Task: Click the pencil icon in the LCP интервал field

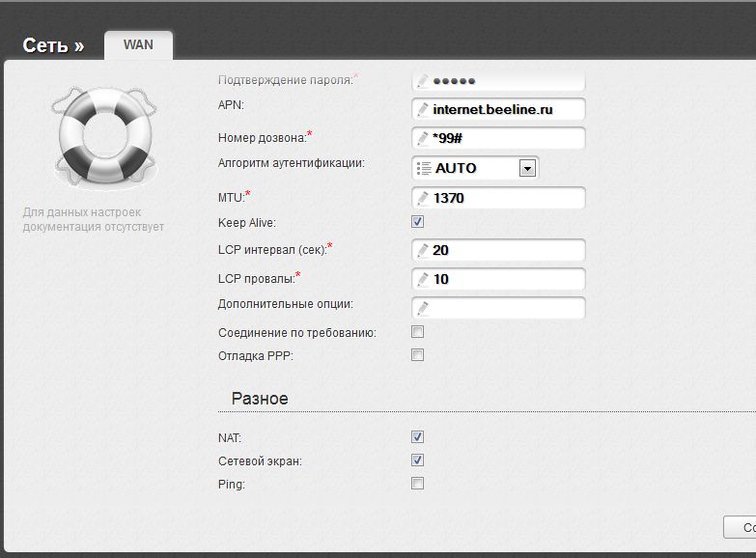Action: [x=423, y=250]
